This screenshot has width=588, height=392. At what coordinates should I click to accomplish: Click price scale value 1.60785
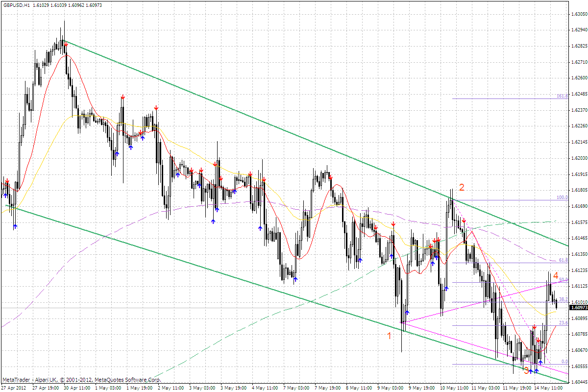click(580, 334)
